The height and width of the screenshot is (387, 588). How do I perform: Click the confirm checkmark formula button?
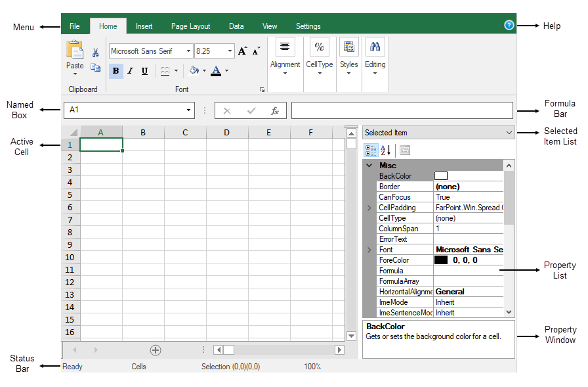[x=251, y=110]
